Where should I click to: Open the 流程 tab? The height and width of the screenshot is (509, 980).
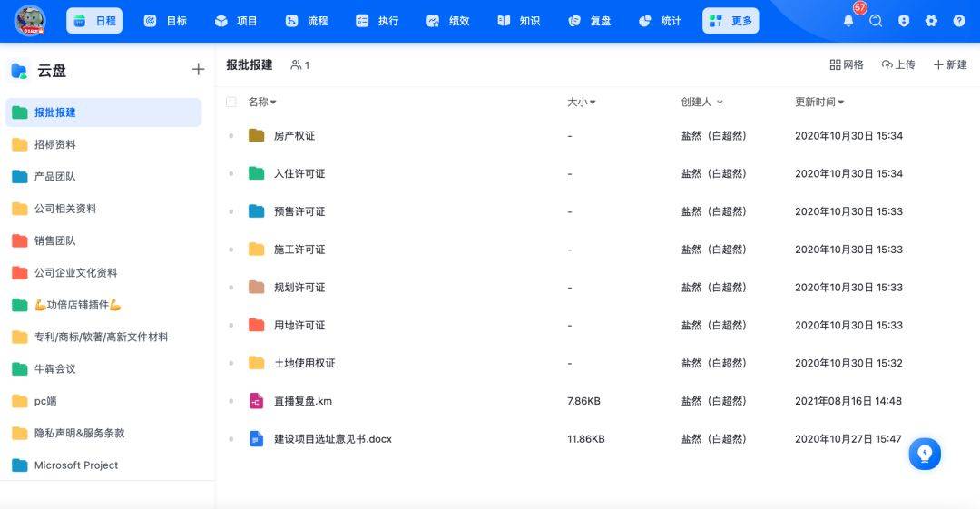307,21
